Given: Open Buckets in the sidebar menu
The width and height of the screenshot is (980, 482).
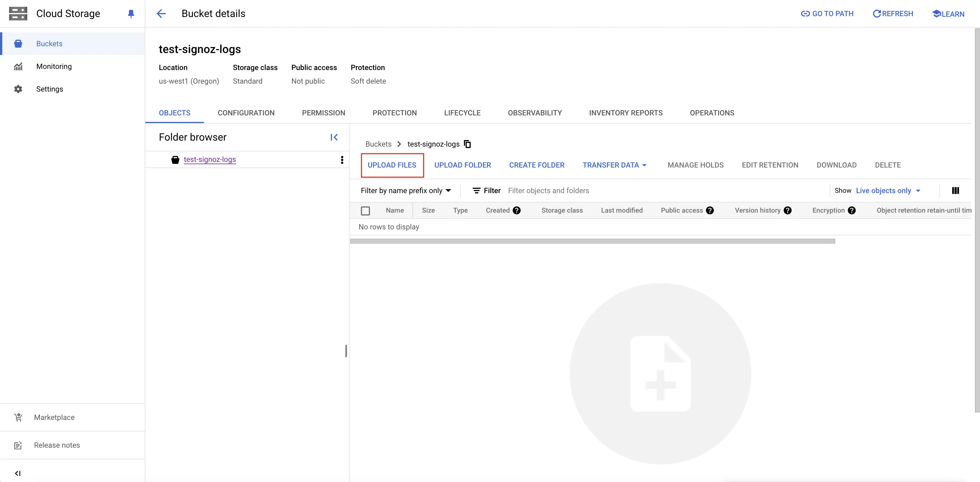Looking at the screenshot, I should pyautogui.click(x=72, y=44).
